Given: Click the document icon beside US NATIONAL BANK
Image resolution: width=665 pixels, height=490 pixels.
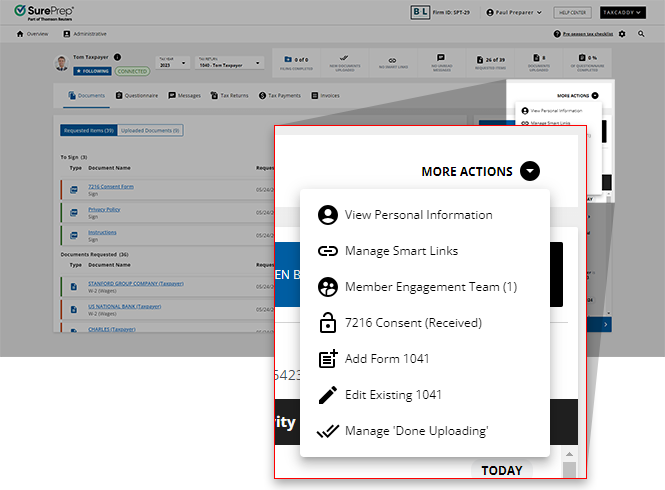Looking at the screenshot, I should [x=74, y=310].
